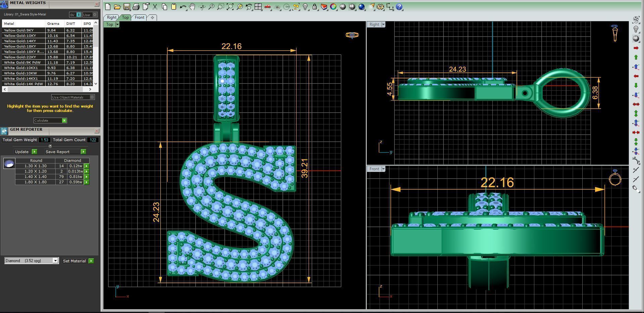This screenshot has height=313, width=644.
Task: Open the four-viewport layout icon
Action: point(258,7)
